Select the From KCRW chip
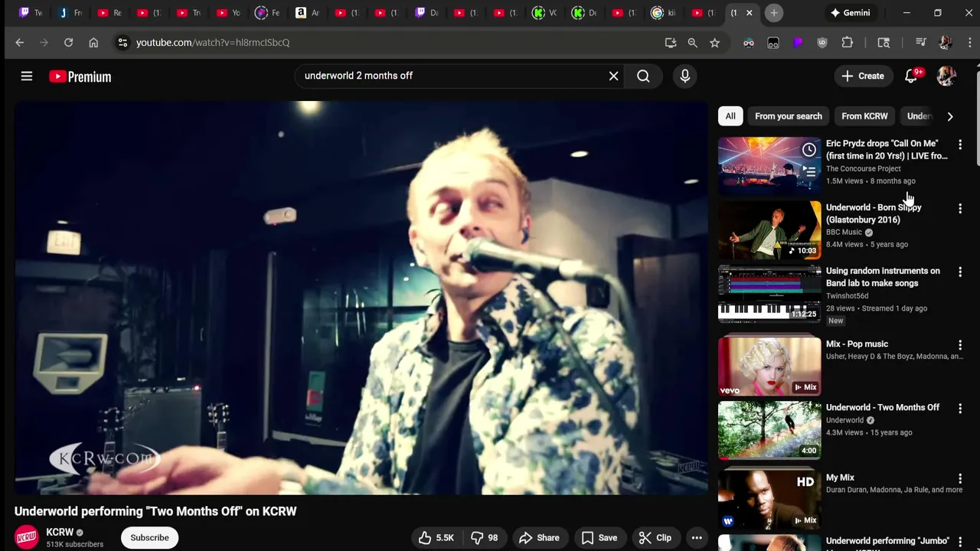This screenshot has width=980, height=551. (864, 116)
